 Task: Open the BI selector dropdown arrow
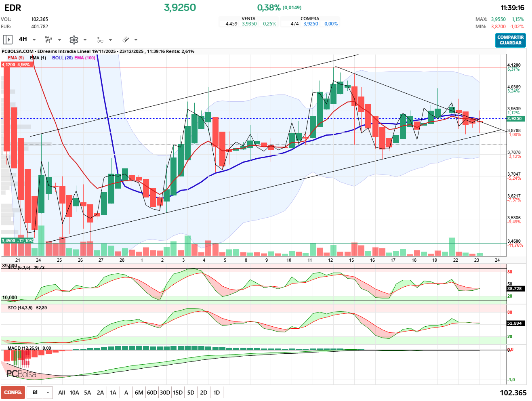(x=48, y=393)
